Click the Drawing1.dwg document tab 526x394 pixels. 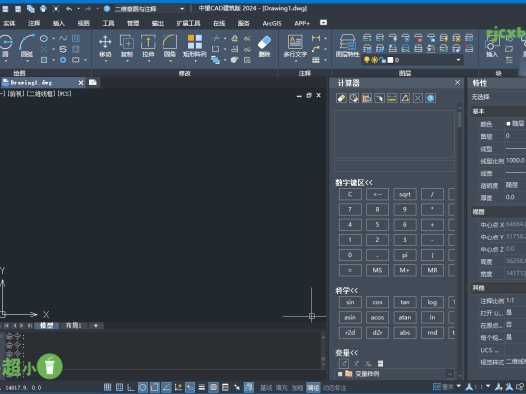[x=43, y=82]
